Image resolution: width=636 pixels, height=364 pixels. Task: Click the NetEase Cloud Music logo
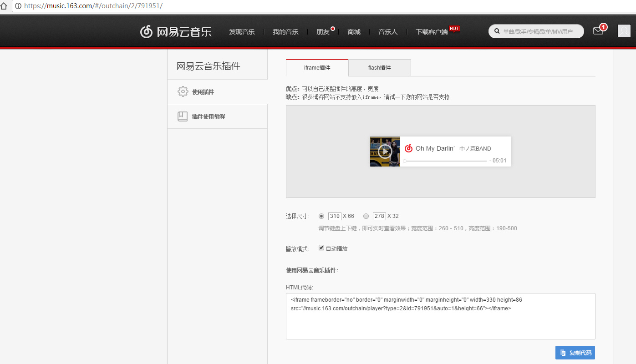[x=176, y=32]
